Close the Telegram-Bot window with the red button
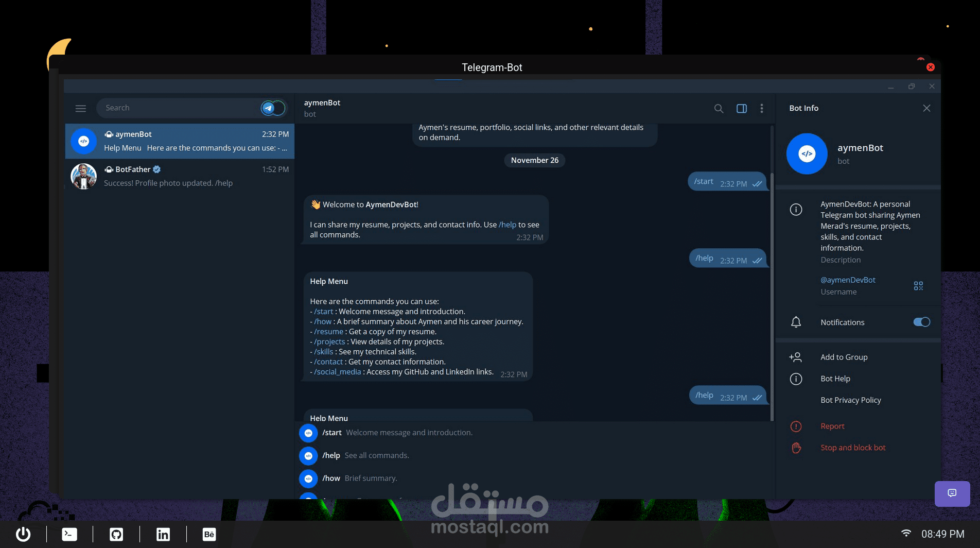 (x=931, y=67)
